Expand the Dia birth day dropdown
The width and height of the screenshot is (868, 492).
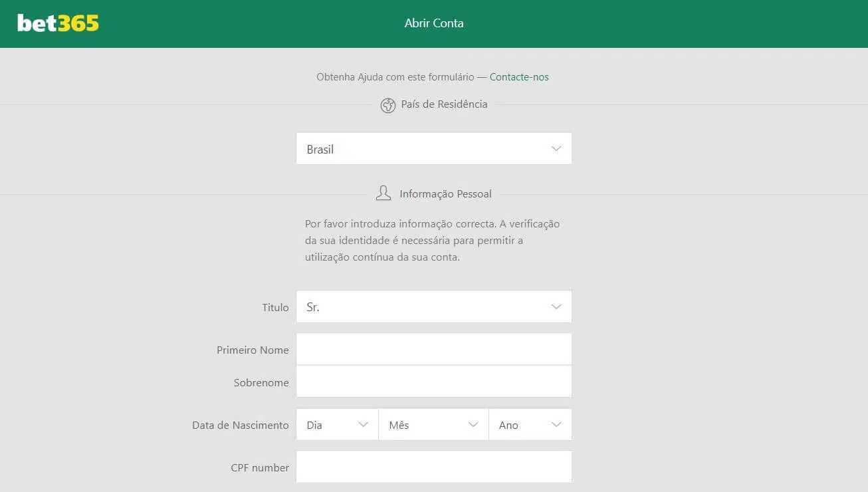tap(338, 424)
